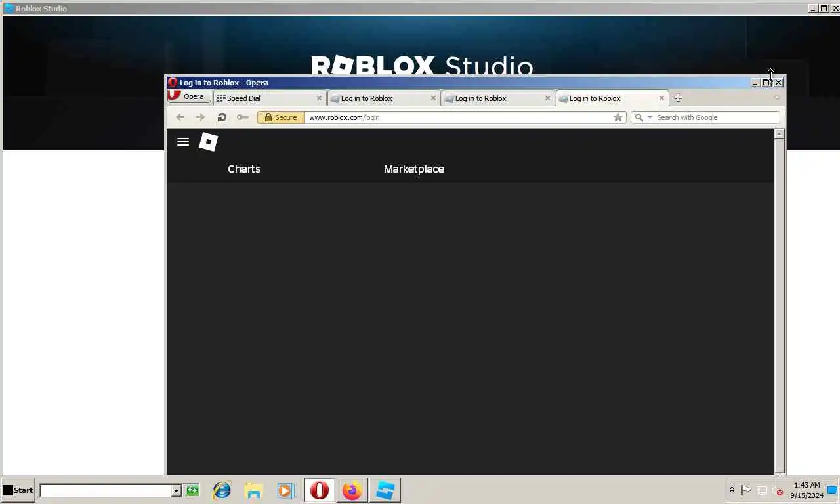Show hidden system tray icons
Viewport: 840px width, 504px height.
pos(732,490)
